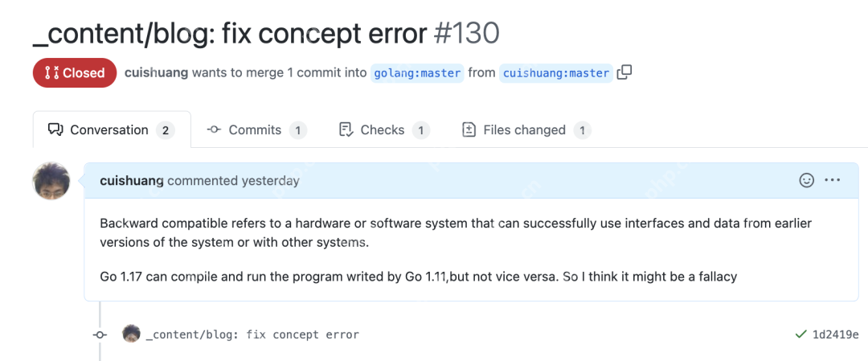Open the Commits tab
The height and width of the screenshot is (361, 868).
click(256, 129)
